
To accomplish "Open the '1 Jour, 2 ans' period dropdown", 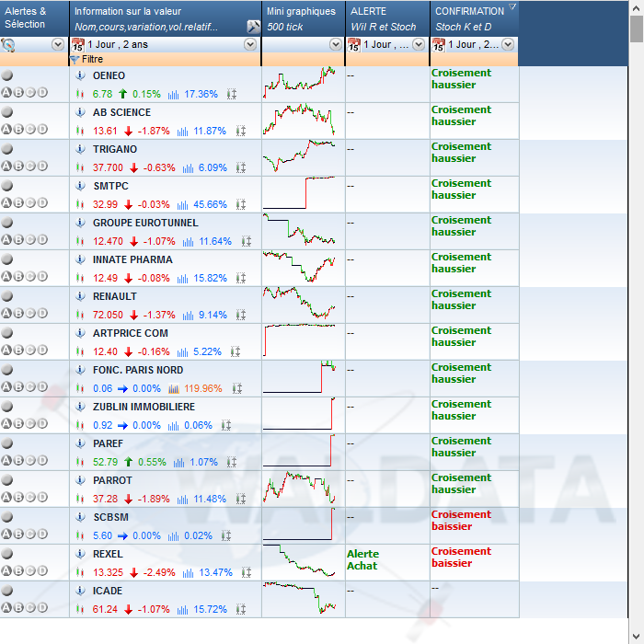I will coord(250,44).
